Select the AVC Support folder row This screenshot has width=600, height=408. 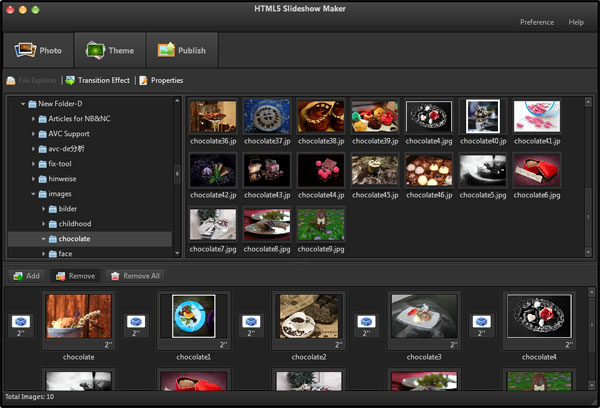90,134
